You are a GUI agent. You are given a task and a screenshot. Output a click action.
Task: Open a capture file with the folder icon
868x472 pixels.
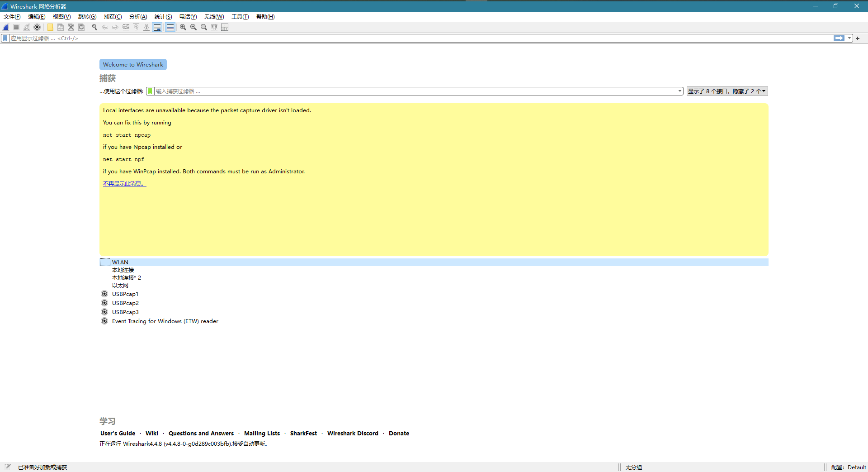(x=50, y=27)
